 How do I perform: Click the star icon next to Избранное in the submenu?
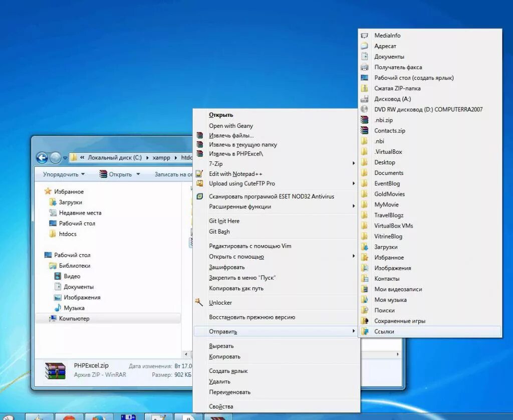(x=365, y=258)
